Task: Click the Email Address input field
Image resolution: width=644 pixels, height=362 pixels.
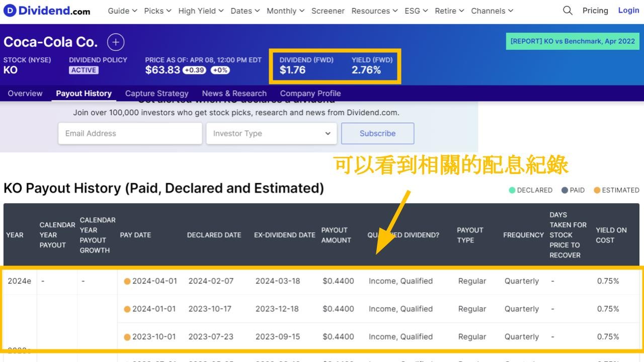Action: tap(130, 133)
